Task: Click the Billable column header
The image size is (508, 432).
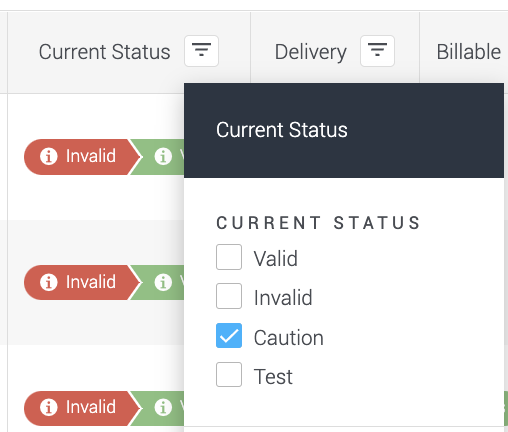Action: (469, 52)
